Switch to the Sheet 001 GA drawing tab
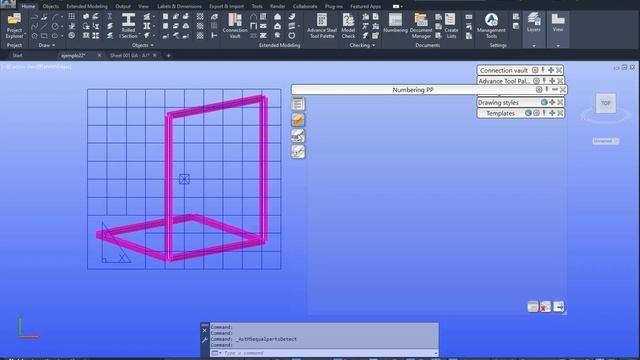 tap(130, 56)
